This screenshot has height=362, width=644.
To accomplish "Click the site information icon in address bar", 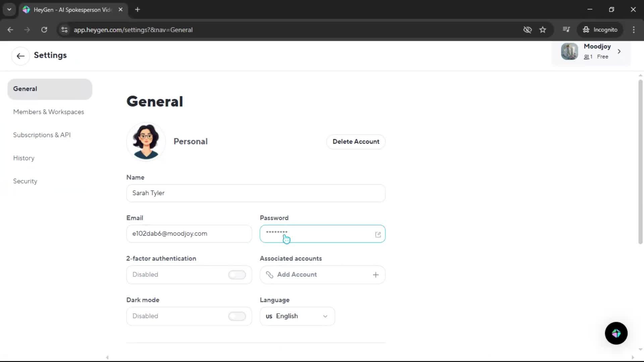I will pyautogui.click(x=64, y=30).
